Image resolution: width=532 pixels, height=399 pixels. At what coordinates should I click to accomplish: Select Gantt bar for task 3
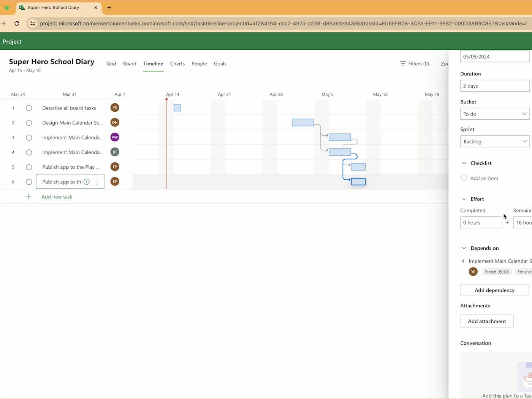(x=340, y=137)
